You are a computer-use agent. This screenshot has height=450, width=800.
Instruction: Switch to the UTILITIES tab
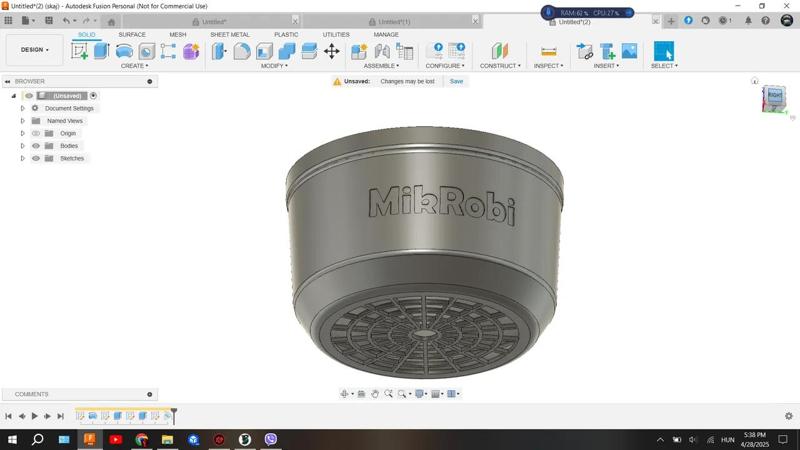(x=336, y=34)
